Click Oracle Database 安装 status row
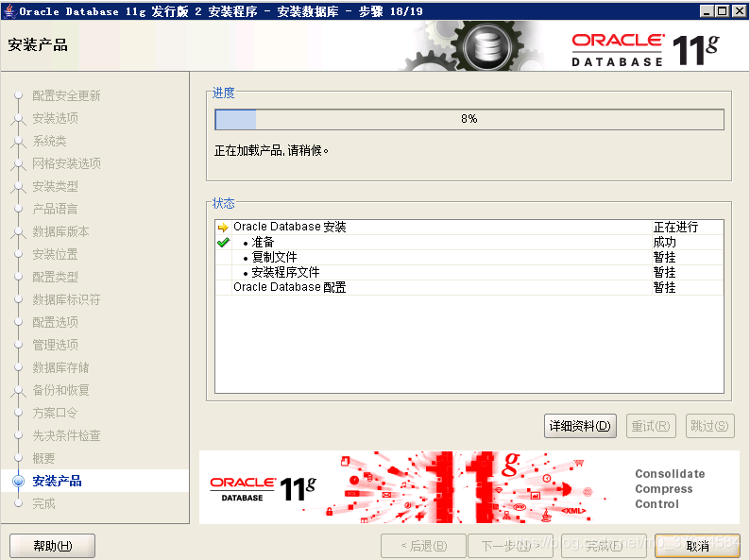This screenshot has width=750, height=560. [x=469, y=228]
